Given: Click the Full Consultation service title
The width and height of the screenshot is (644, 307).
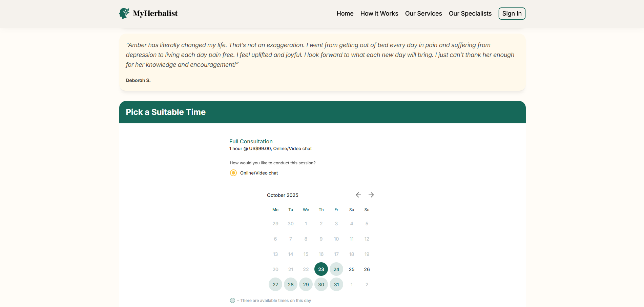Looking at the screenshot, I should click(251, 141).
